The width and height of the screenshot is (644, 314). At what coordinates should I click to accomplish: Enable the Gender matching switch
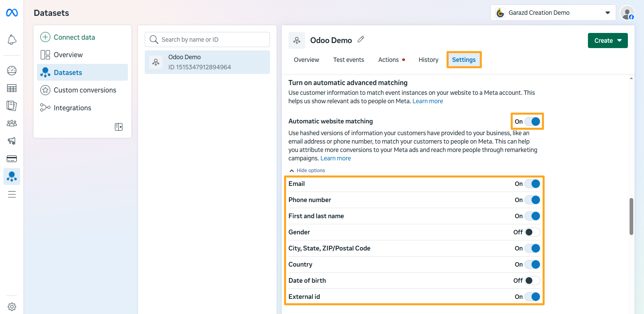coord(533,232)
